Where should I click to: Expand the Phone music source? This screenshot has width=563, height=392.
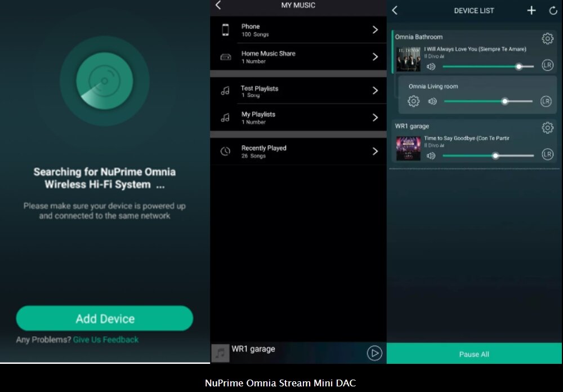point(375,29)
